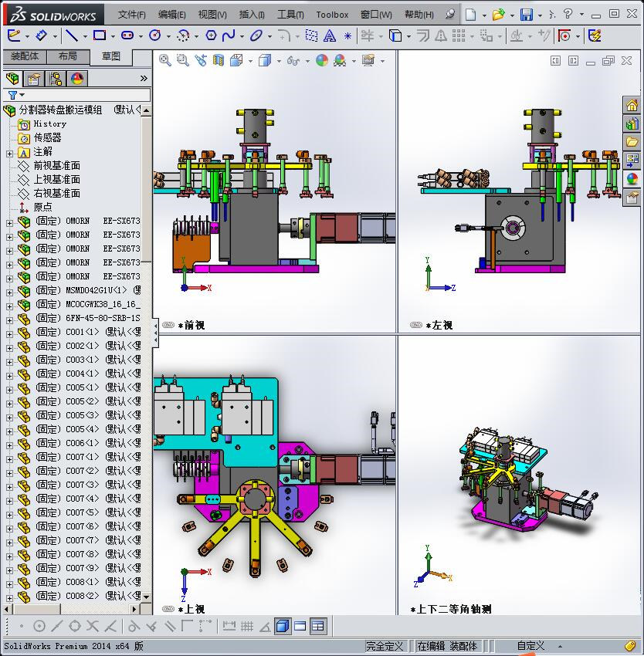Select the Circle sketch tool

155,36
